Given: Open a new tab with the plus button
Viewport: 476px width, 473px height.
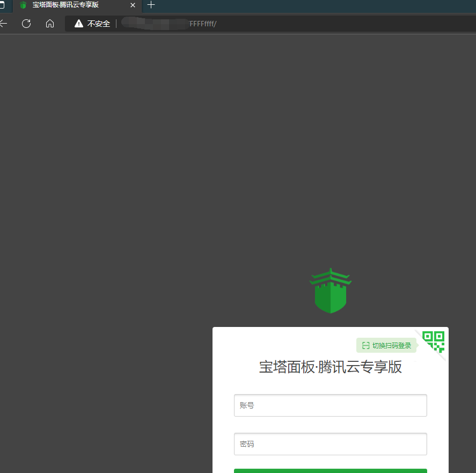Looking at the screenshot, I should (x=151, y=5).
